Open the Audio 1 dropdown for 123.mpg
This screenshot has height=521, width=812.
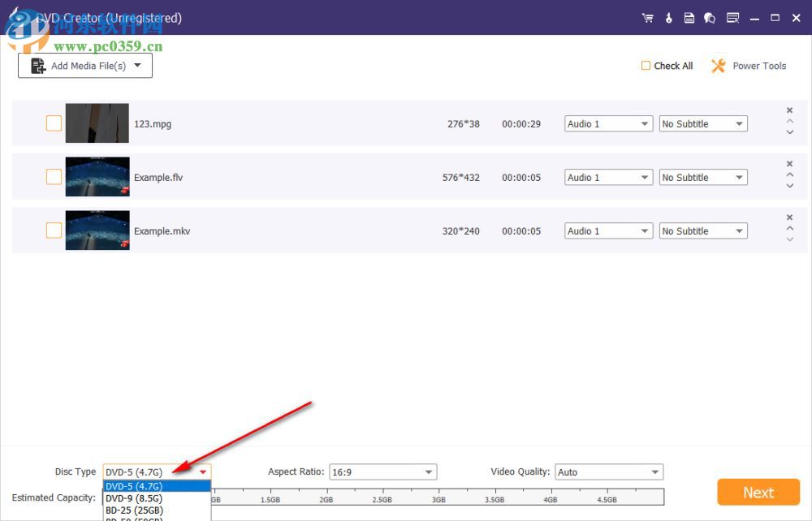pos(607,123)
